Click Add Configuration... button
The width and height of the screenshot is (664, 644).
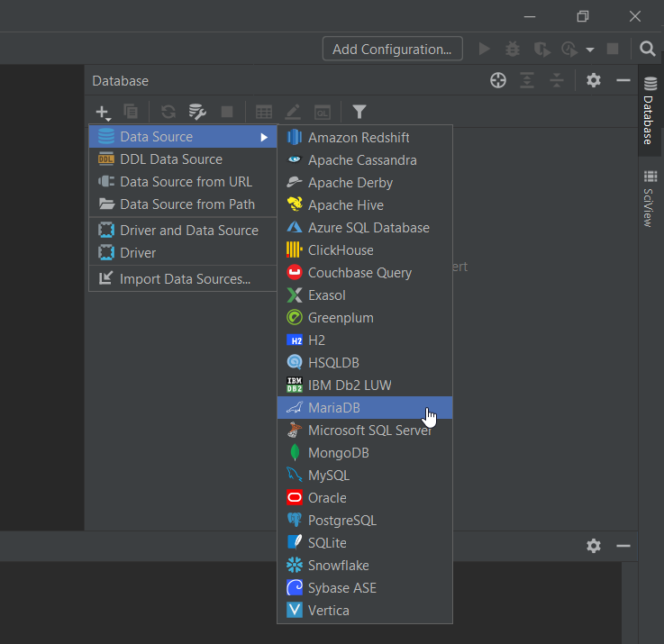pos(392,50)
